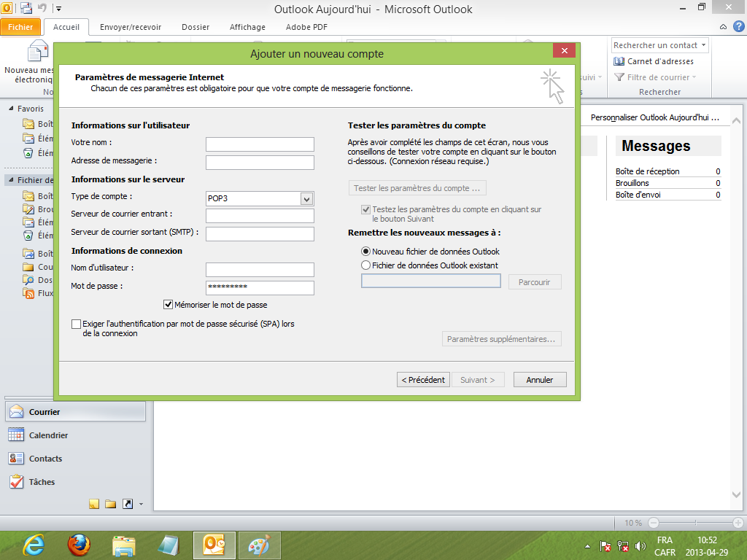This screenshot has height=560, width=747.
Task: Click the Notes icon below Tâches
Action: (x=94, y=504)
